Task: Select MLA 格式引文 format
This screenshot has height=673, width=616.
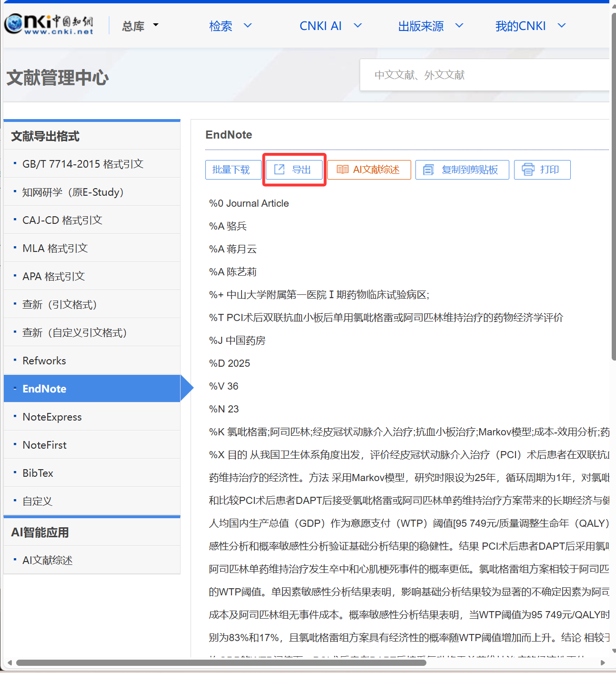Action: tap(92, 248)
